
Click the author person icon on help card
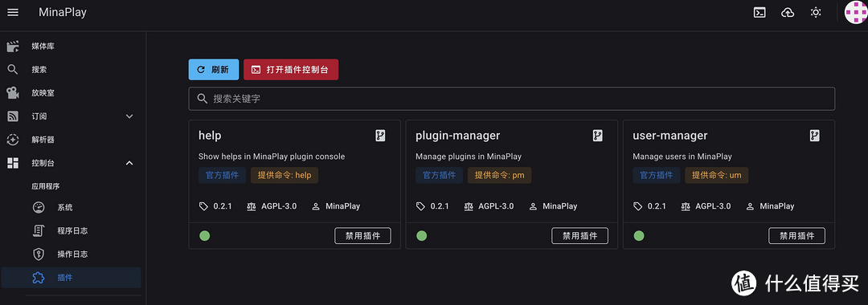pos(316,206)
